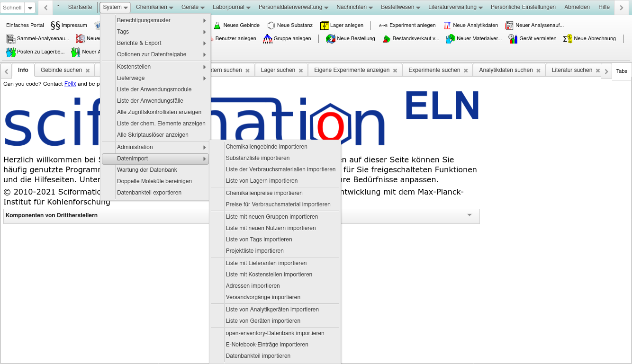Open the Personaldatenverwaltung menu
Viewport: 632px width, 364px height.
tap(294, 7)
